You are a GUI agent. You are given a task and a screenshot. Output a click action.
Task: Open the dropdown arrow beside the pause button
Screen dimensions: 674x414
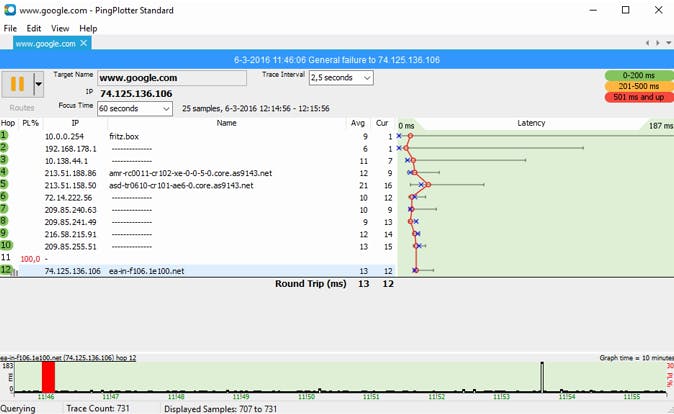coord(39,84)
